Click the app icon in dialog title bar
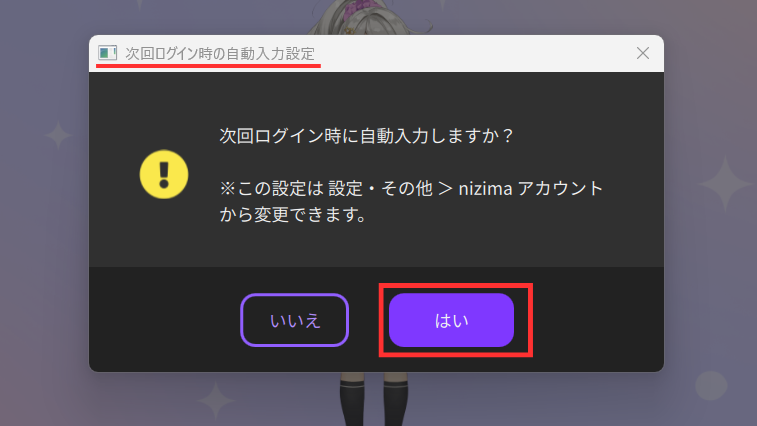 (x=107, y=53)
